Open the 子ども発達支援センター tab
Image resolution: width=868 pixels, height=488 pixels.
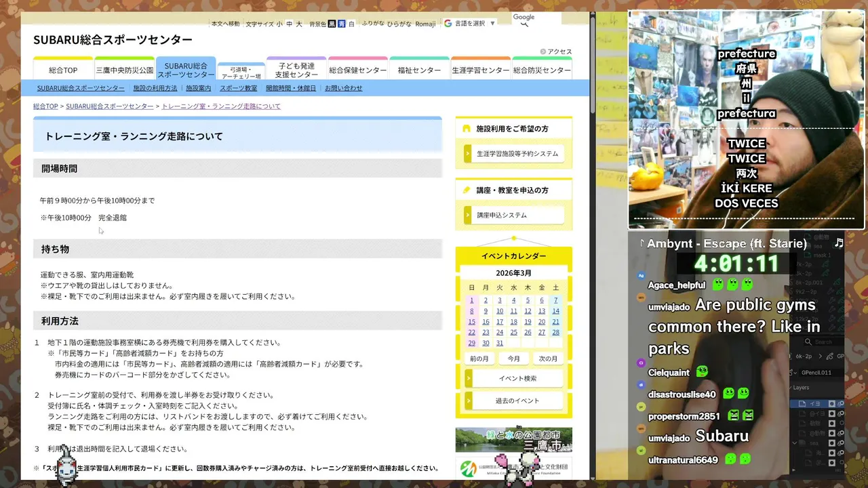pos(296,69)
